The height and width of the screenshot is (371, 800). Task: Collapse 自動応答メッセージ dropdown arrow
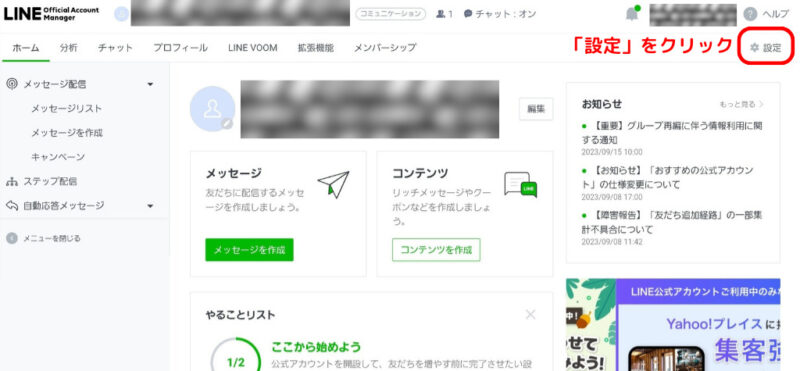150,206
